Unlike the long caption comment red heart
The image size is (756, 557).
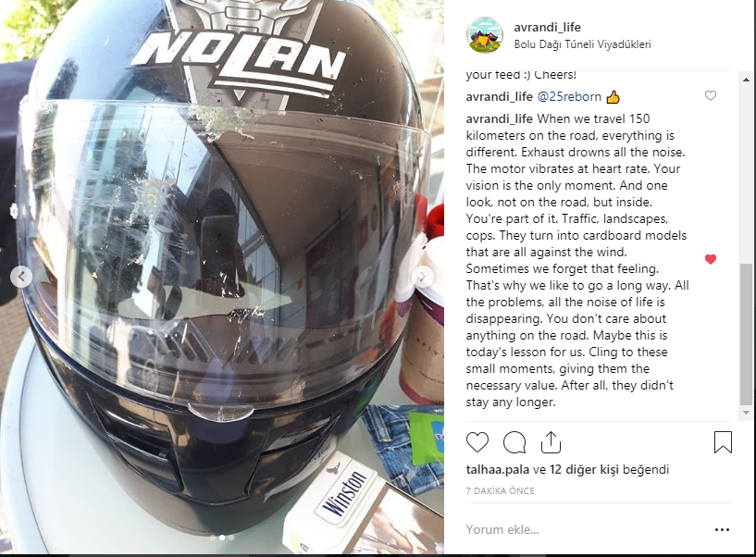[711, 259]
